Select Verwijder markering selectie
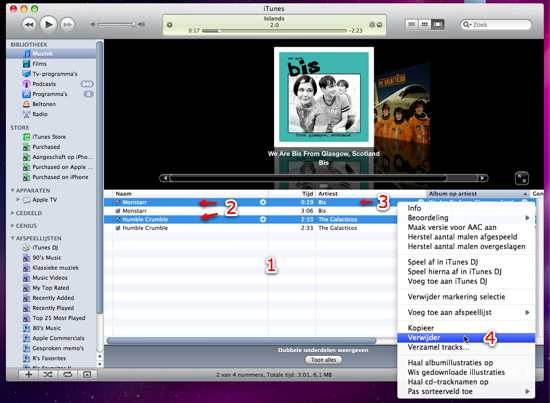 pos(466,297)
